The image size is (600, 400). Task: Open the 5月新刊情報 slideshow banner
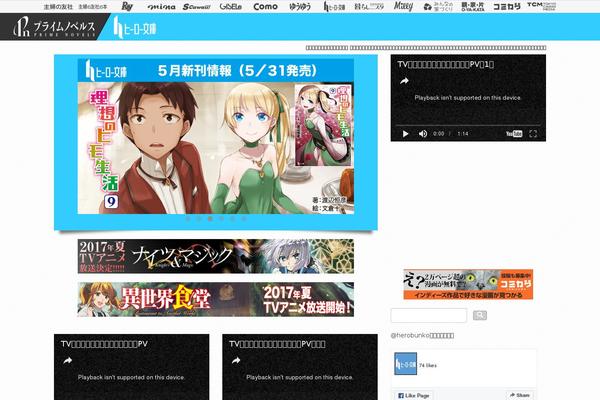click(x=215, y=136)
